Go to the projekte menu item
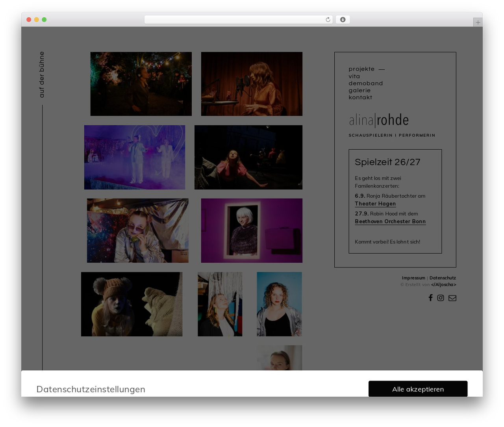Viewport: 504px width, 427px height. click(361, 69)
